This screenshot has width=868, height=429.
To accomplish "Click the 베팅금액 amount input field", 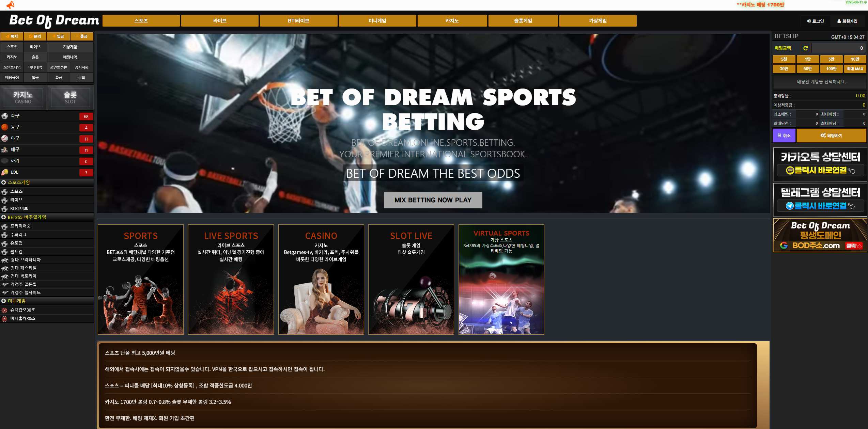I will [839, 48].
